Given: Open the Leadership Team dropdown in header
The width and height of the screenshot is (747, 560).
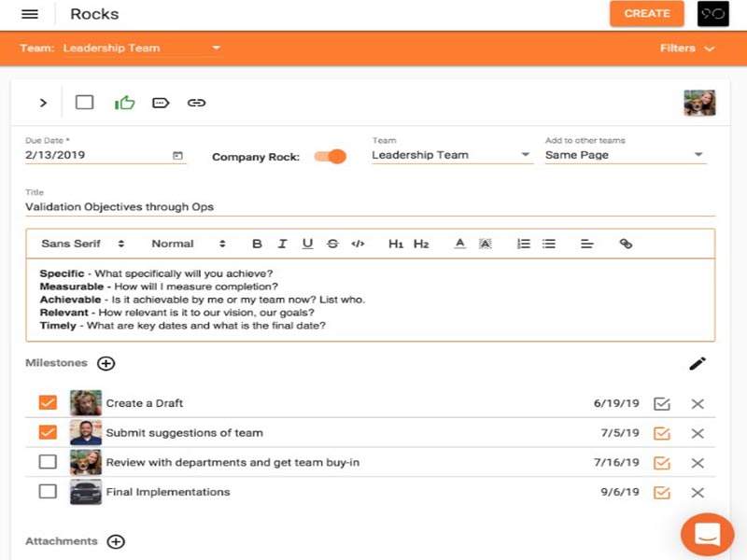Looking at the screenshot, I should [x=140, y=48].
